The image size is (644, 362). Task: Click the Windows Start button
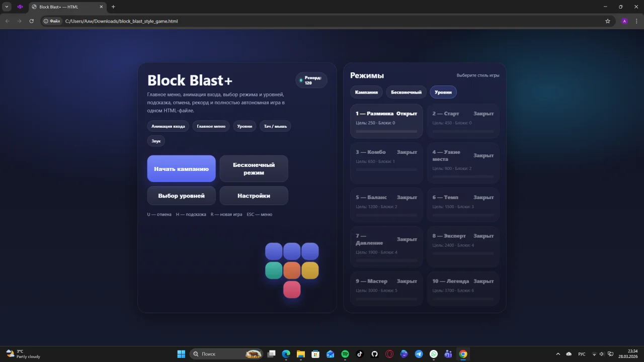click(181, 354)
